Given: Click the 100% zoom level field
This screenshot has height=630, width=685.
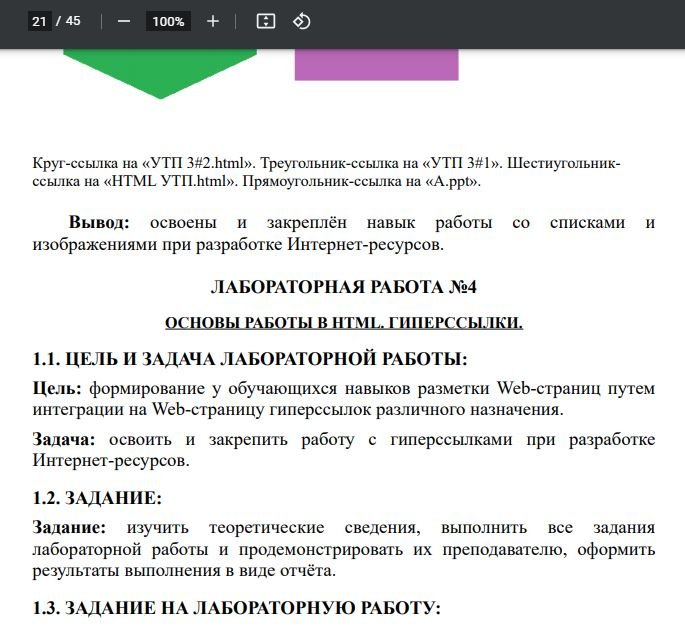Looking at the screenshot, I should point(168,21).
